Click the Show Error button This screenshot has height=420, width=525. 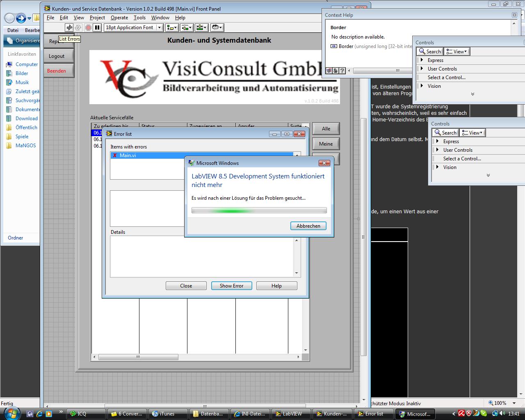[231, 286]
